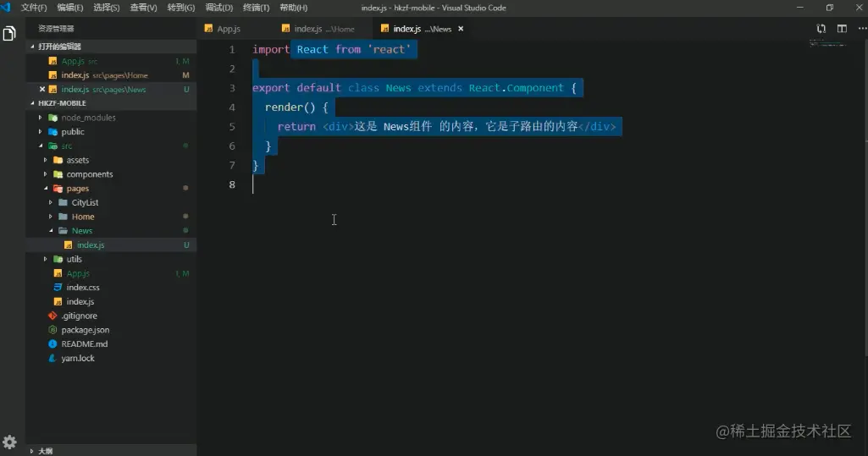868x456 pixels.
Task: Expand the assets folder
Action: (46, 160)
